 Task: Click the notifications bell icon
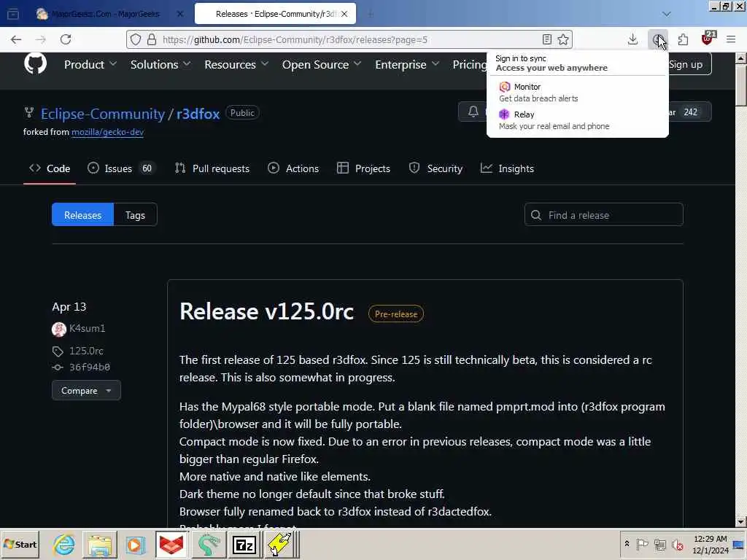(x=473, y=112)
